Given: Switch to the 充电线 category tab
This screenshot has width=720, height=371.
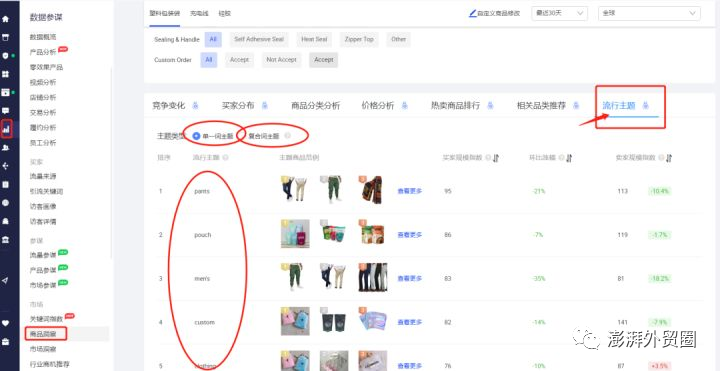Looking at the screenshot, I should [x=199, y=13].
